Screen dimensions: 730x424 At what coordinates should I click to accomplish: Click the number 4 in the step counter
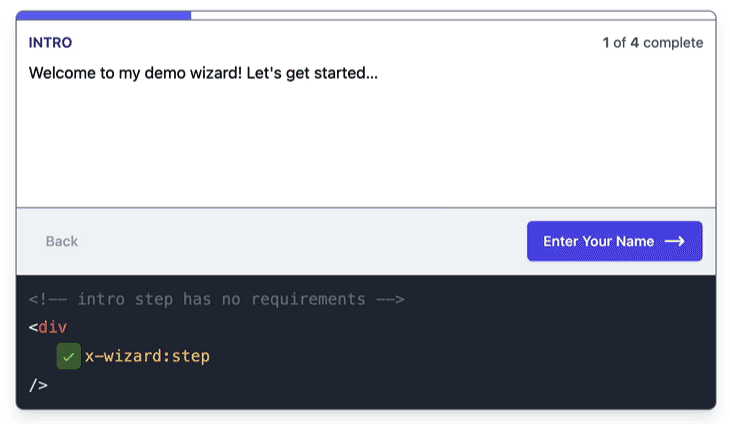tap(634, 43)
